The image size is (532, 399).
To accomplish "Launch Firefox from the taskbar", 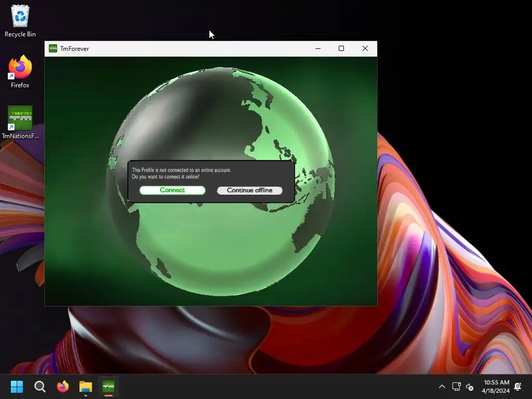I will (x=63, y=387).
